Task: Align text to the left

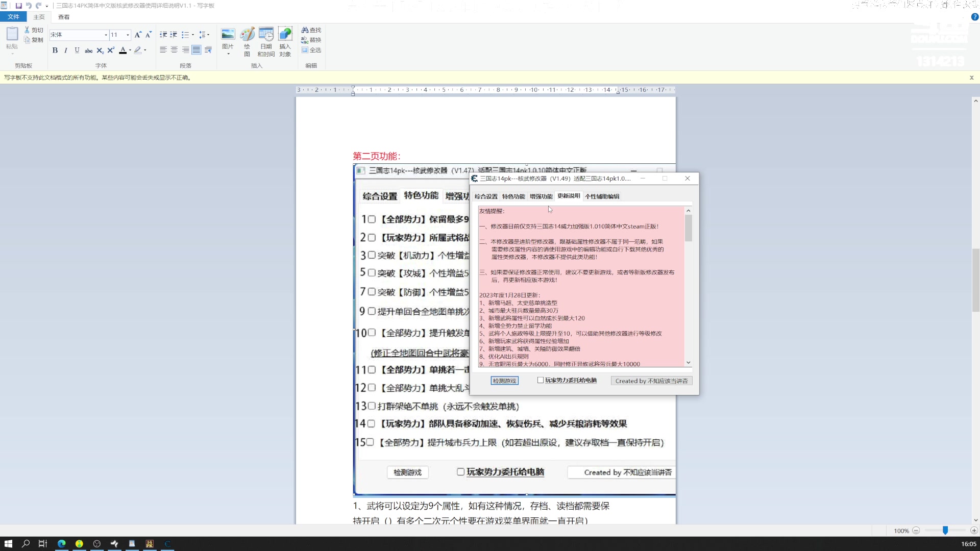Action: [x=163, y=50]
